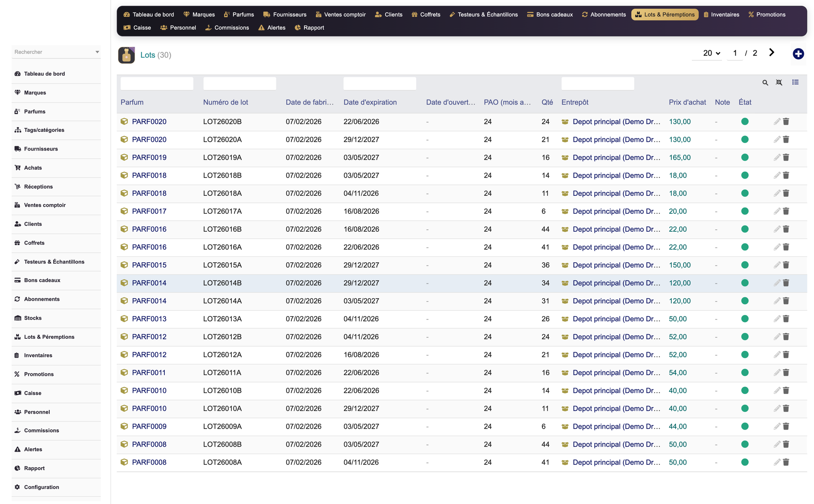Click the Numéro de lot filter field
Image resolution: width=814 pixels, height=504 pixels.
click(x=239, y=83)
